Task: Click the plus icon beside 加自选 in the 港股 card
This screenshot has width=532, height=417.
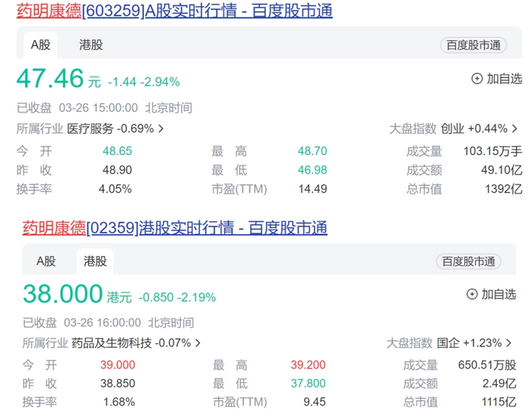Action: (471, 294)
